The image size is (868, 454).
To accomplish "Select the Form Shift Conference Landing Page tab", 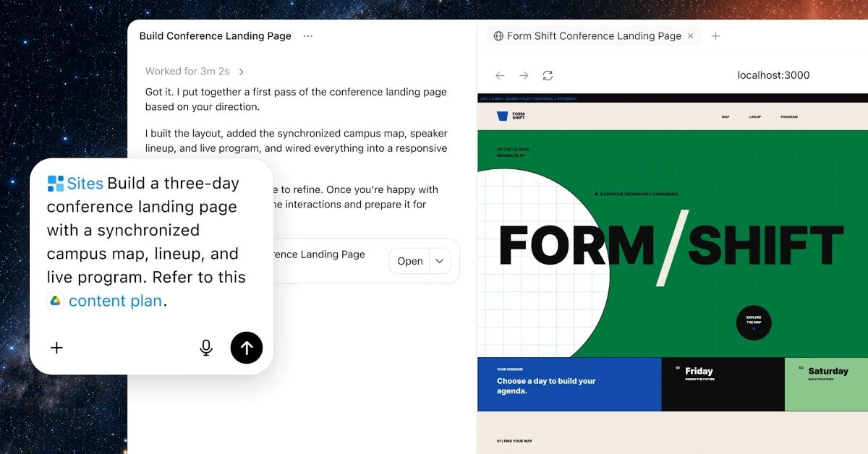I will (587, 35).
